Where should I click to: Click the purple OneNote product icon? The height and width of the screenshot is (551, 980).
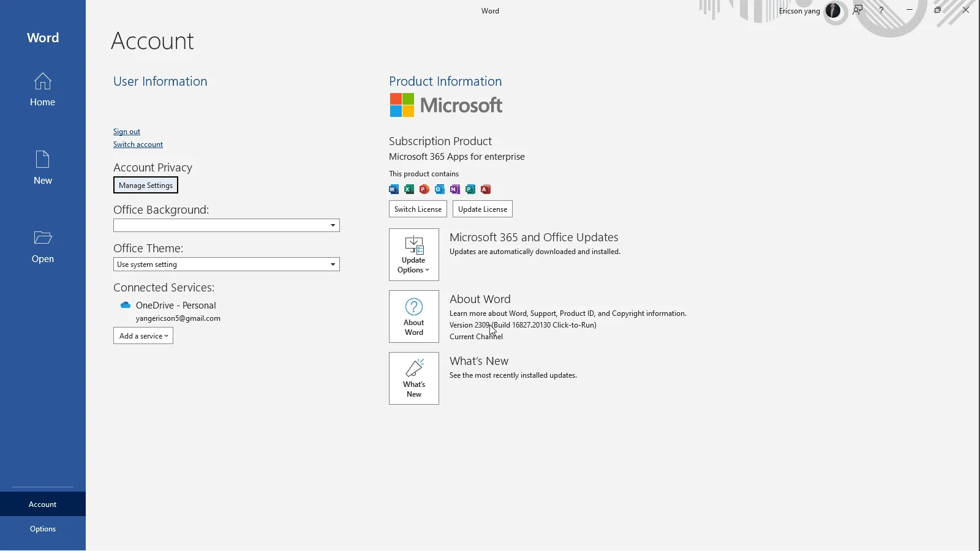point(455,189)
